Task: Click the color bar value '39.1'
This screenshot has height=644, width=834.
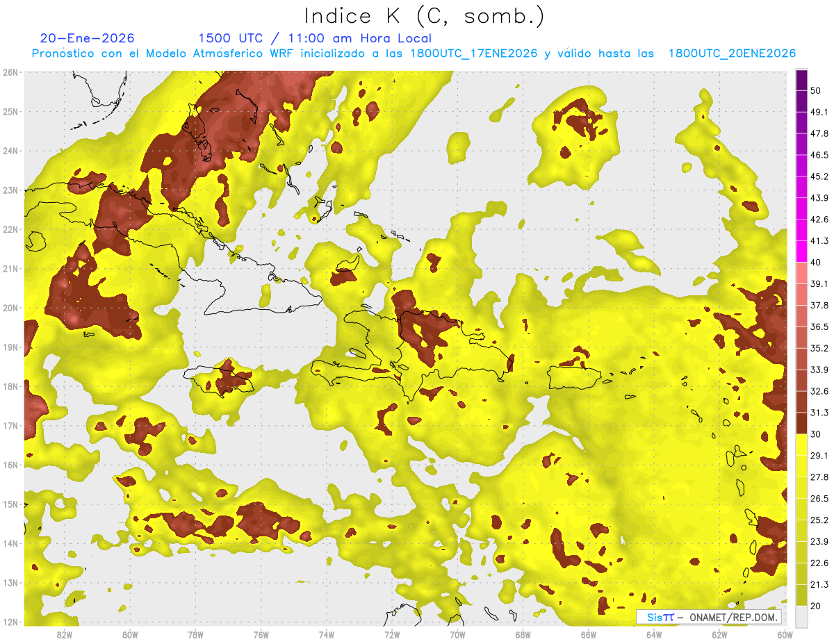Action: pos(819,283)
